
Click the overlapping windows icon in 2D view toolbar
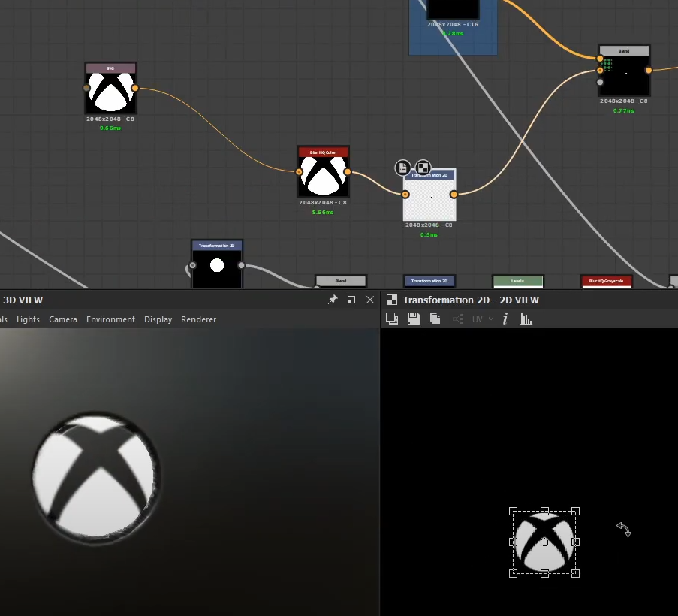point(392,319)
